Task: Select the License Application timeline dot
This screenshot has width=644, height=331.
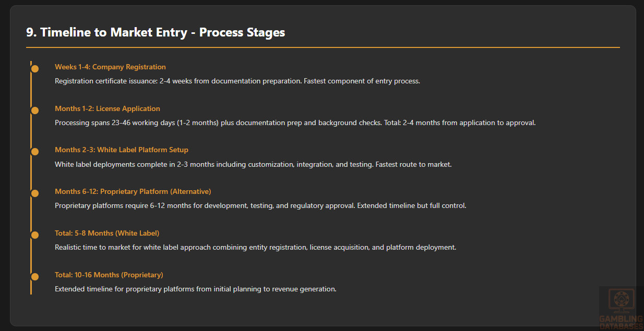Action: 35,111
